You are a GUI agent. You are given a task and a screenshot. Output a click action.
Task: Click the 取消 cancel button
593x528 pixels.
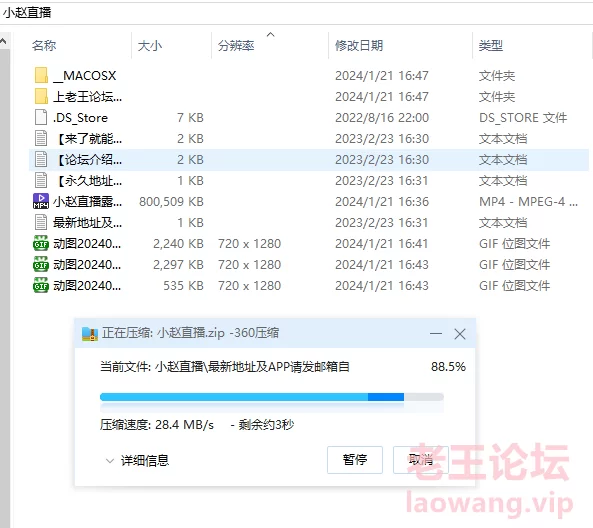tap(421, 460)
